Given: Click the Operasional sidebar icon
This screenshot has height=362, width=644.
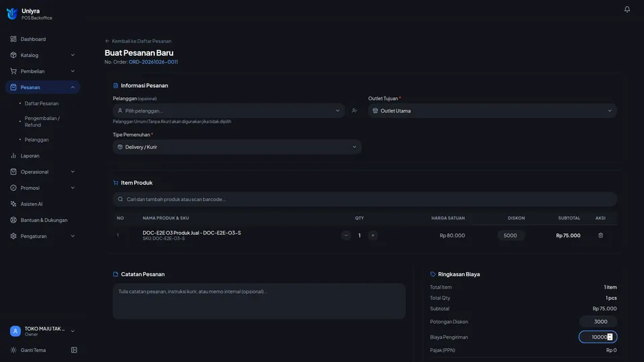Looking at the screenshot, I should 13,172.
